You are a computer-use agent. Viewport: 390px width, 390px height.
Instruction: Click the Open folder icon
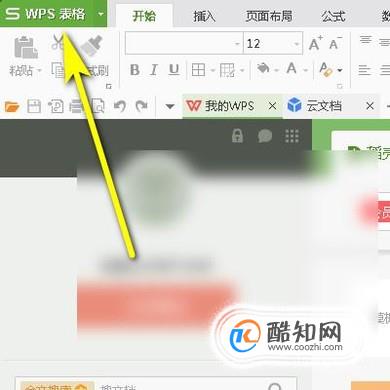click(12, 107)
